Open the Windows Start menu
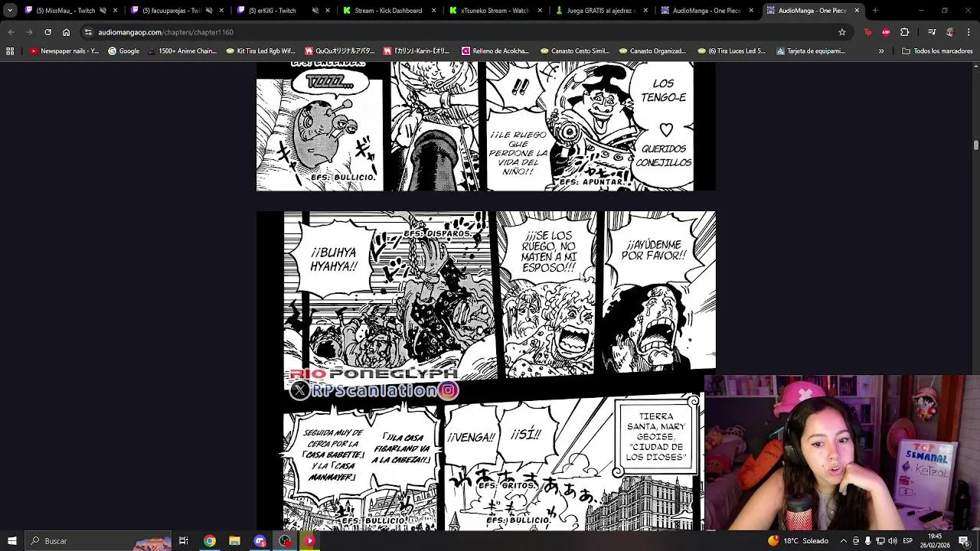 (x=12, y=541)
